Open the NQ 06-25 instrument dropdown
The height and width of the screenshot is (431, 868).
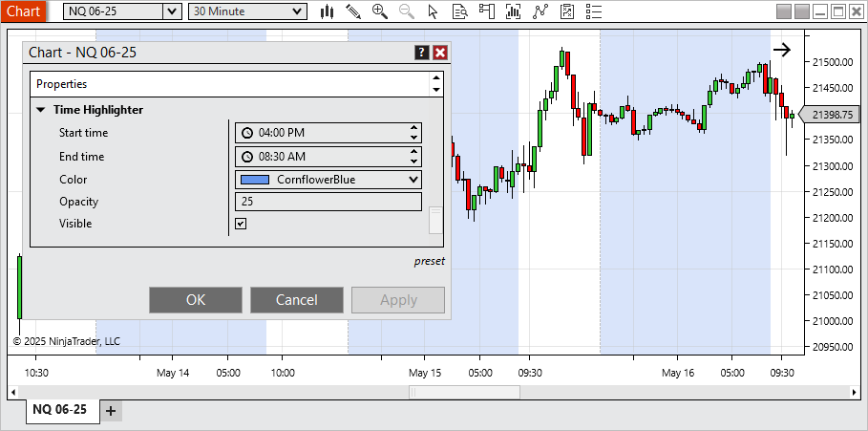(x=171, y=11)
